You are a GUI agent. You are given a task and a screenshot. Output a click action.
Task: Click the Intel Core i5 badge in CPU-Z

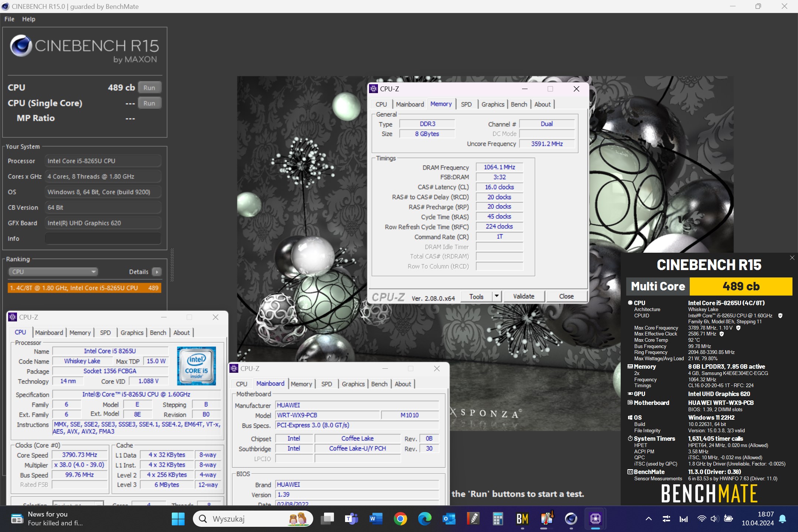pos(196,365)
